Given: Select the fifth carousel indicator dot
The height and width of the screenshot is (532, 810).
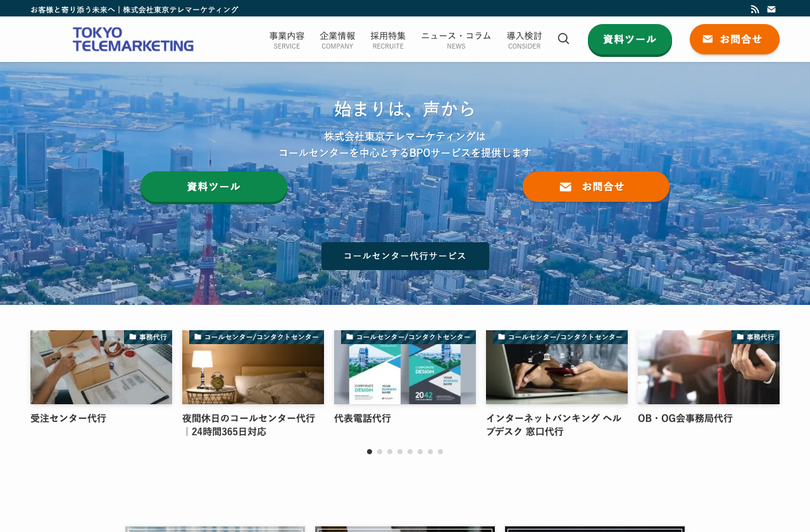Looking at the screenshot, I should (x=409, y=451).
